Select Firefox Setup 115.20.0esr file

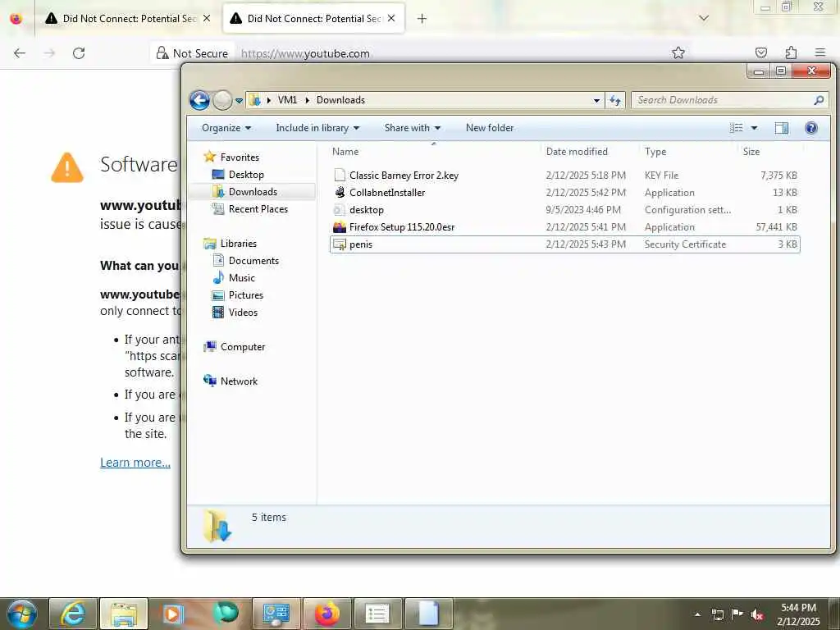[565, 227]
